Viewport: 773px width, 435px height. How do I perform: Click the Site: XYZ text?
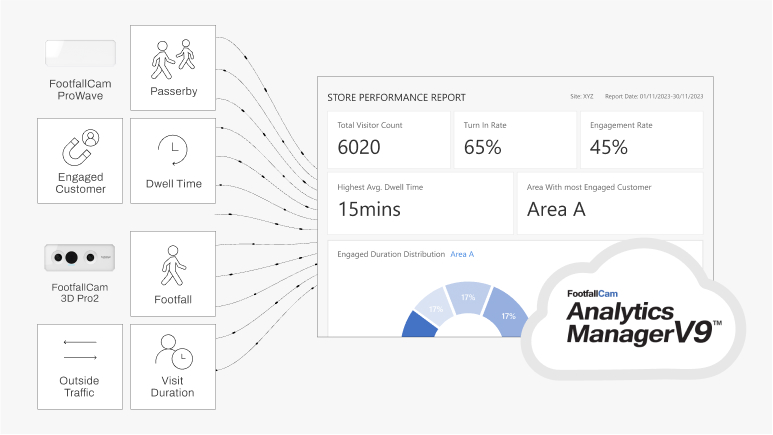(x=582, y=97)
